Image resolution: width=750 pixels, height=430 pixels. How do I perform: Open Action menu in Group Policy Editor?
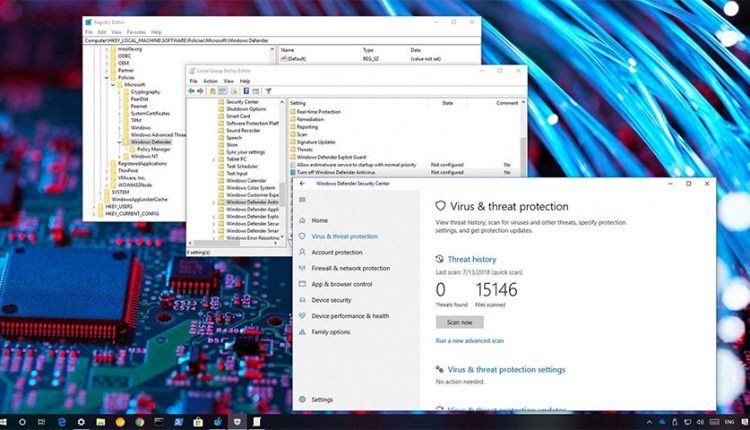click(x=210, y=81)
